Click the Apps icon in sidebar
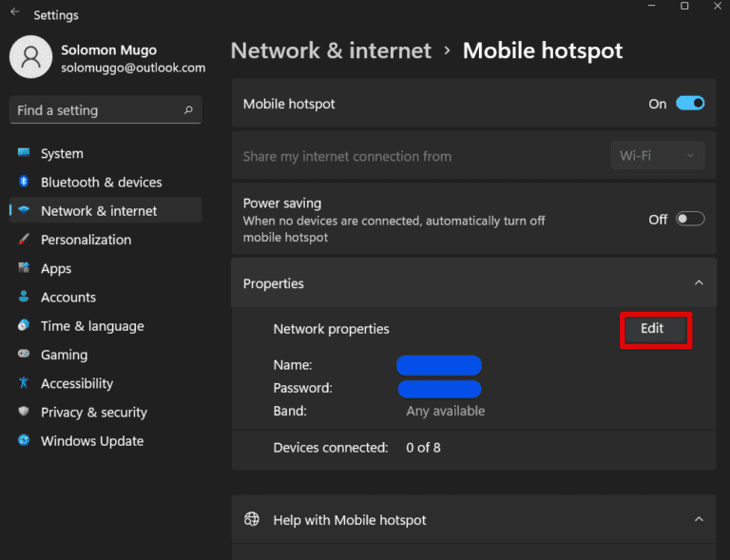 24,269
